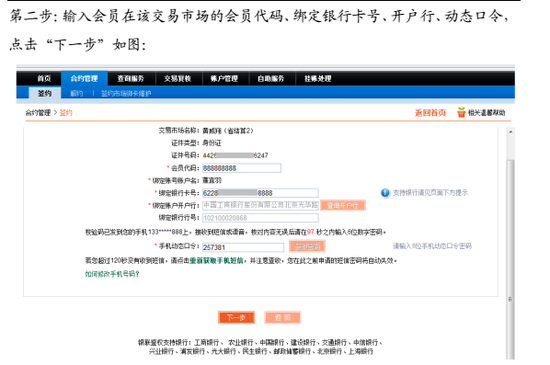Screen dimensions: 550x365
Task: Select the 合约管理 menu tab
Action: pyautogui.click(x=84, y=79)
